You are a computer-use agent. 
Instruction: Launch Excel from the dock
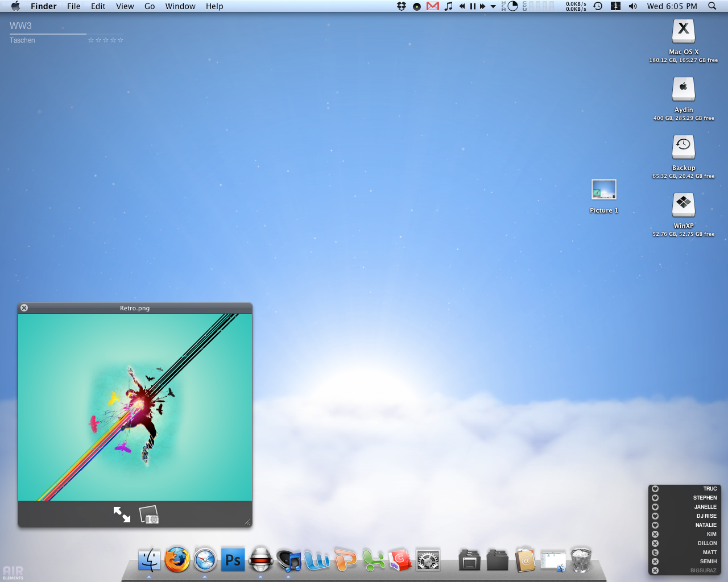(373, 560)
